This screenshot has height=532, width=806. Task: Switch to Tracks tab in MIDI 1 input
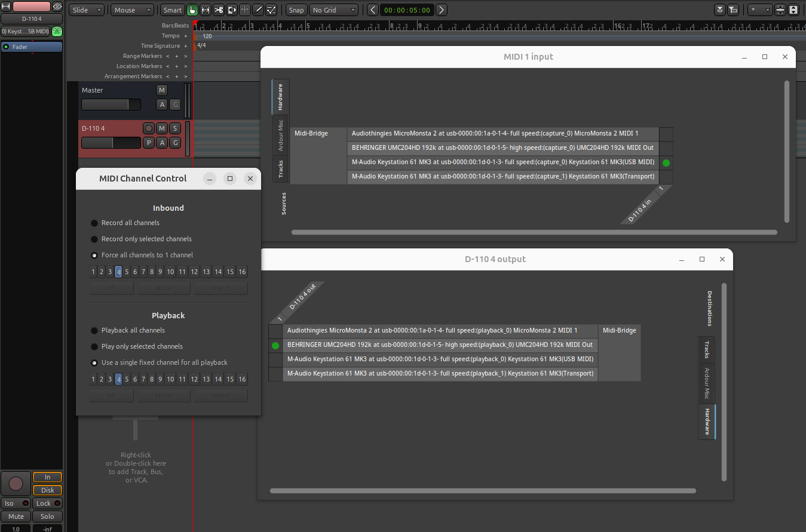(x=280, y=169)
